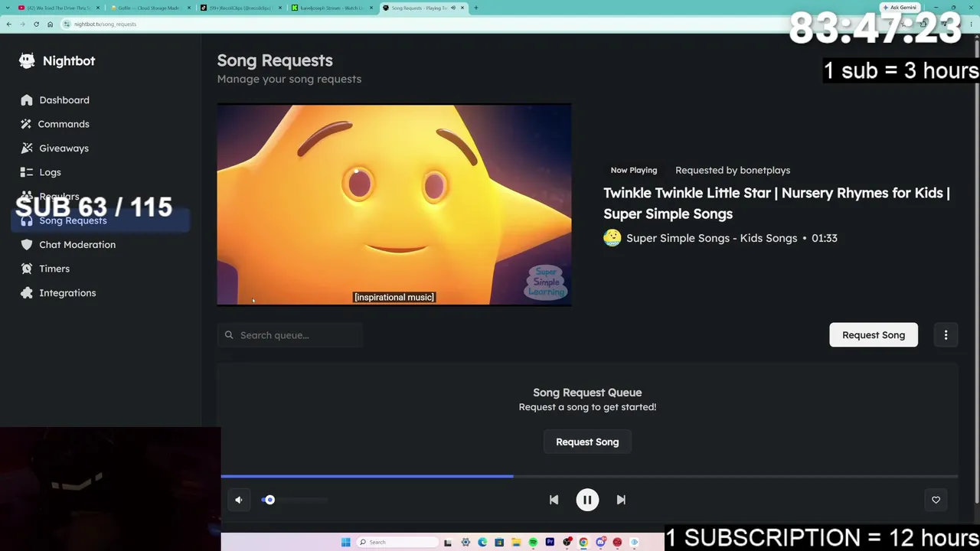Click the browser home button

[50, 24]
